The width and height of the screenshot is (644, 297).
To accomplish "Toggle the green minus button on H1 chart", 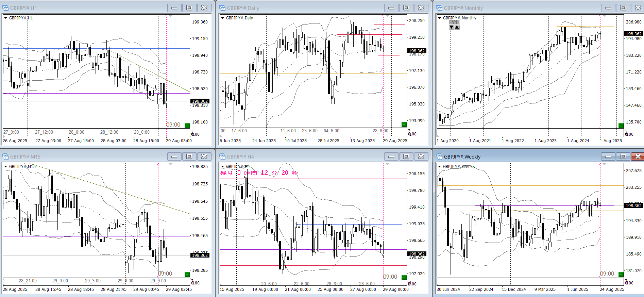I will point(187,126).
